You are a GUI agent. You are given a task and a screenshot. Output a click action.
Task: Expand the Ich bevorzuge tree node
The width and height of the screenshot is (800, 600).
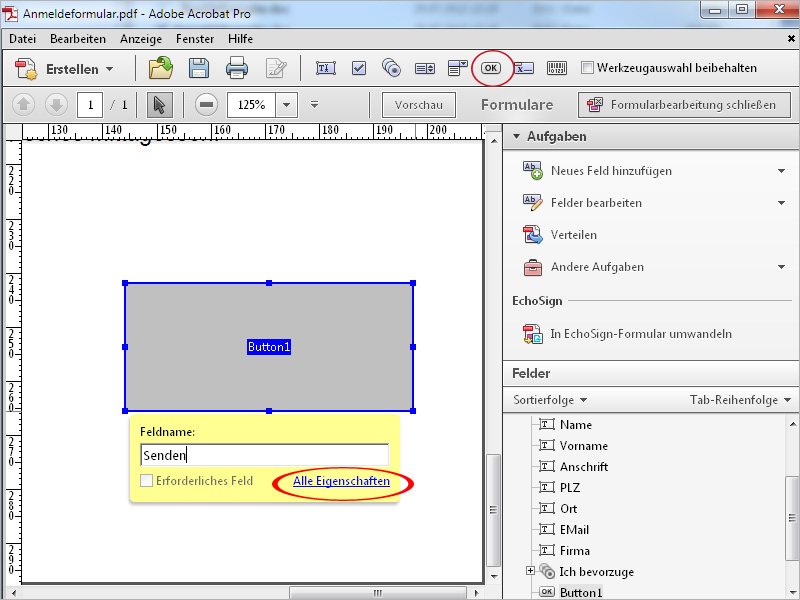click(x=530, y=570)
